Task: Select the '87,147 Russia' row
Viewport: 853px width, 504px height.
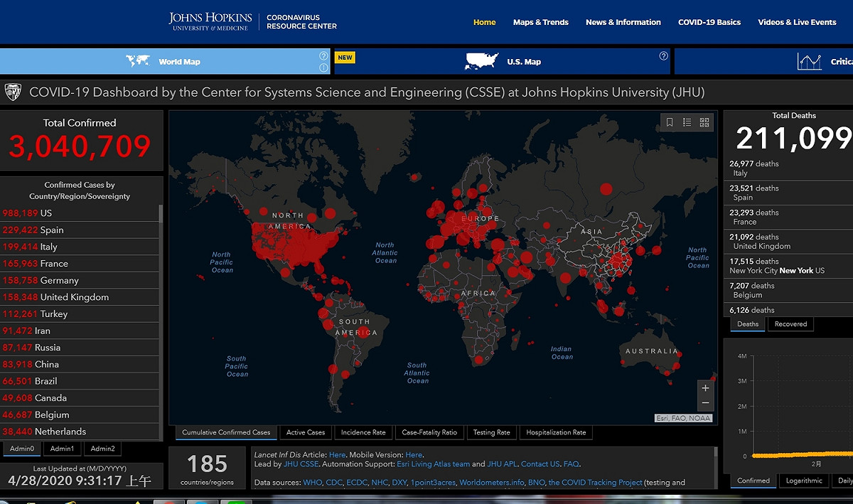Action: [80, 348]
